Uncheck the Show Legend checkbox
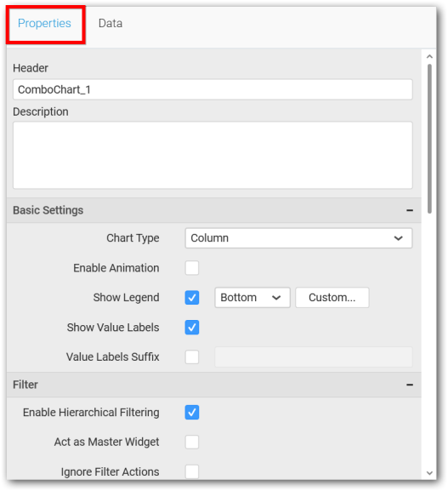Screen dimensions: 448x491 (192, 298)
